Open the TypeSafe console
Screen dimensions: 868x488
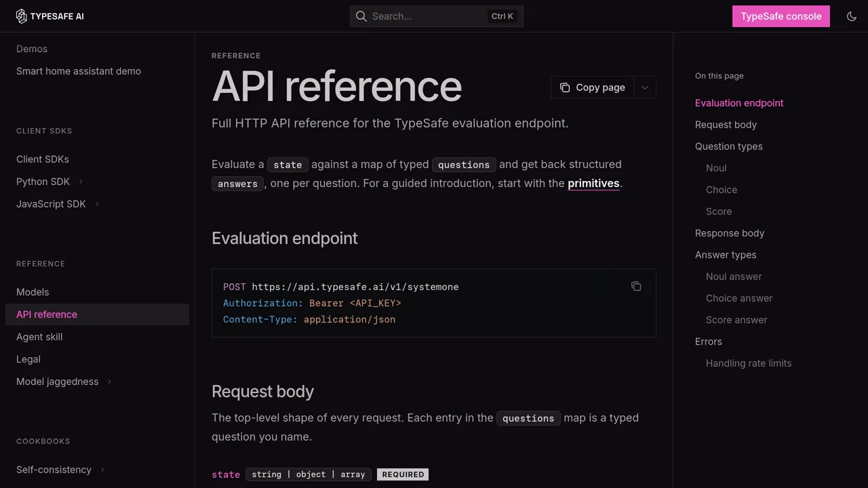[x=781, y=16]
